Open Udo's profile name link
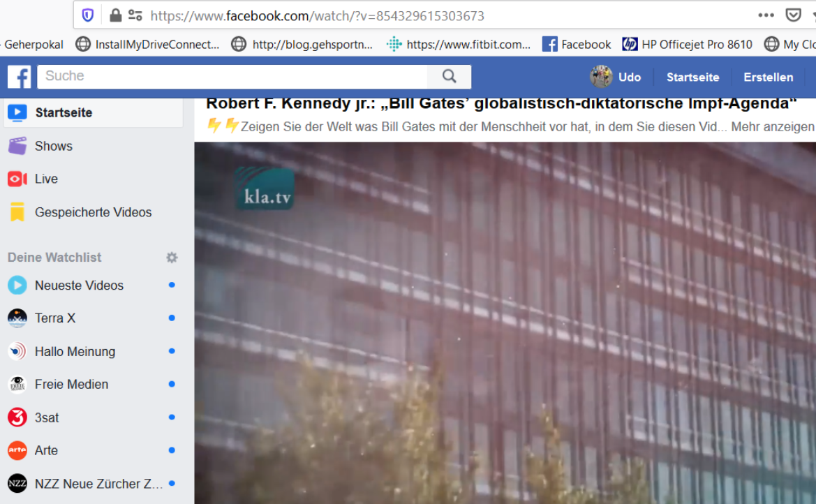This screenshot has width=816, height=504. click(x=629, y=77)
